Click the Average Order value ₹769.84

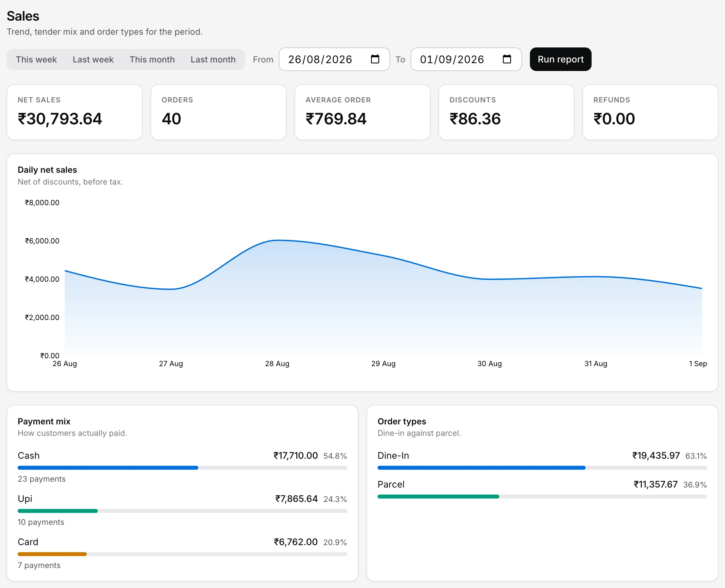coord(336,119)
